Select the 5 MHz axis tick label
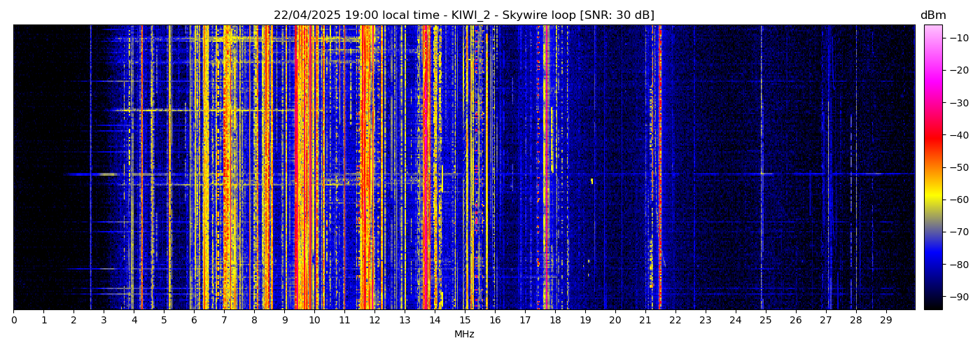The image size is (980, 350). tap(164, 321)
